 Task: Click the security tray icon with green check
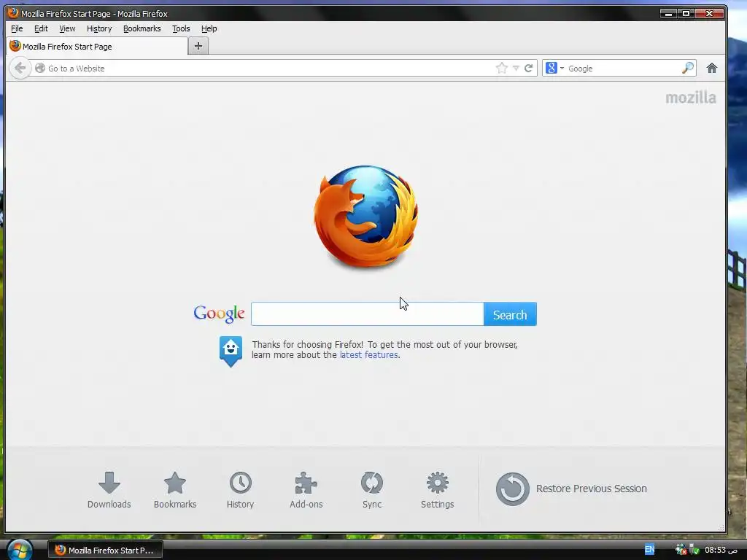click(694, 550)
